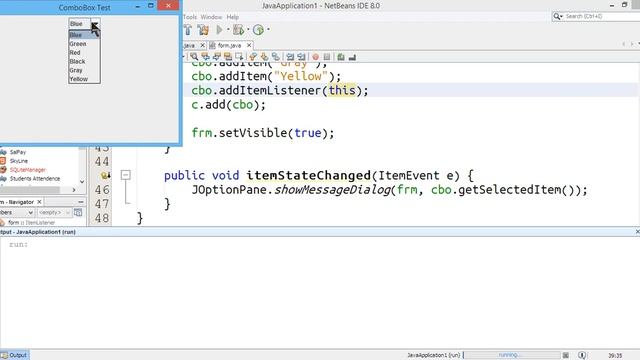
Task: Click the Find Selection magnifier icon in editor toolbar
Action: 194,57
